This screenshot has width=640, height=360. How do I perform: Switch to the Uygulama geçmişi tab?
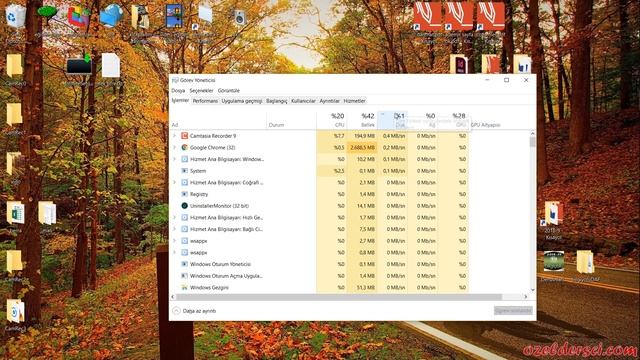242,101
